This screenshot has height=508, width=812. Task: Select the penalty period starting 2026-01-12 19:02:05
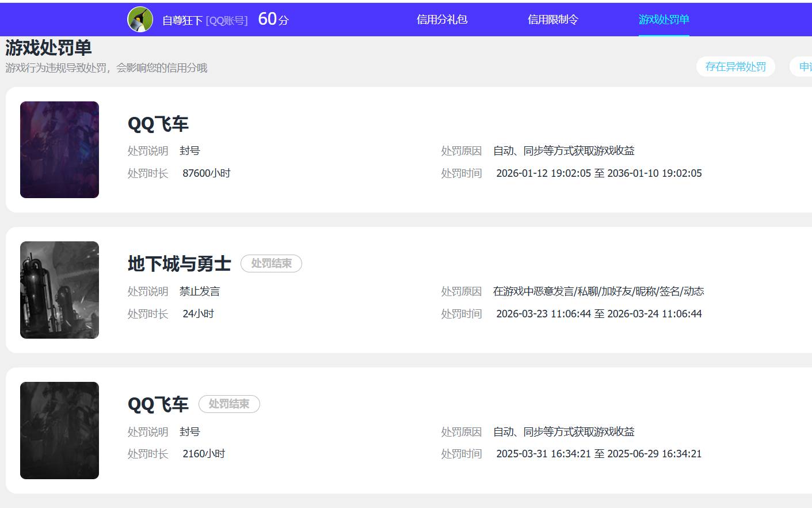599,173
